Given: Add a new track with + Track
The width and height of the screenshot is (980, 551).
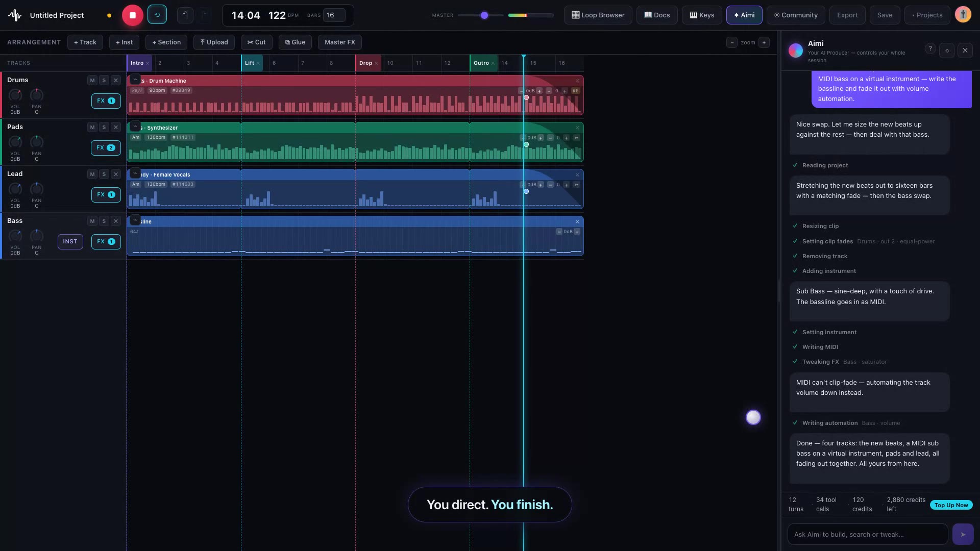Looking at the screenshot, I should pos(85,42).
